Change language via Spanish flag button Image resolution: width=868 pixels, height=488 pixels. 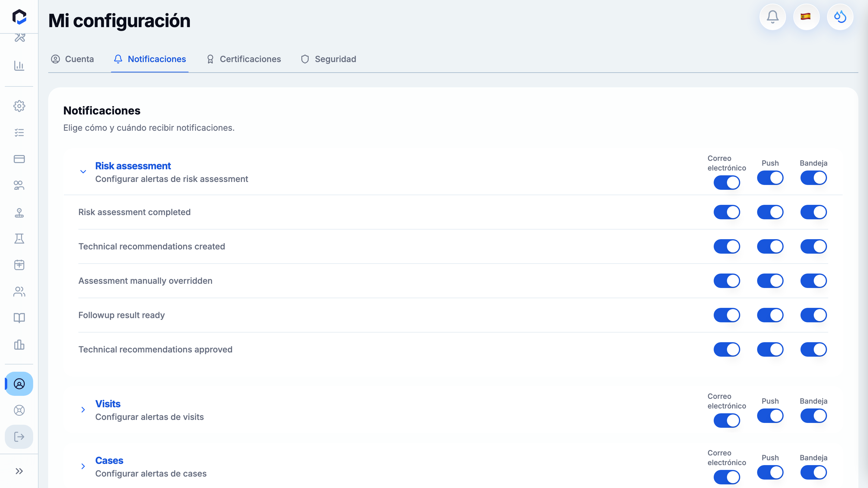(x=806, y=17)
